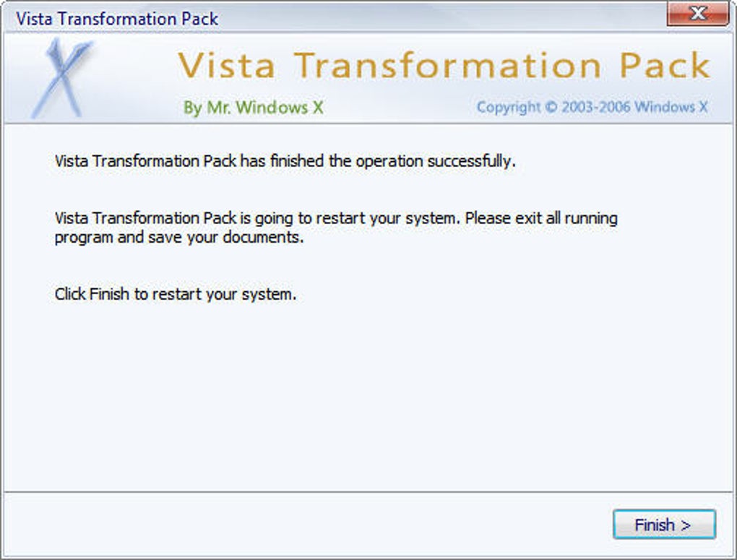Click the Windows X name after copyright years

click(671, 107)
